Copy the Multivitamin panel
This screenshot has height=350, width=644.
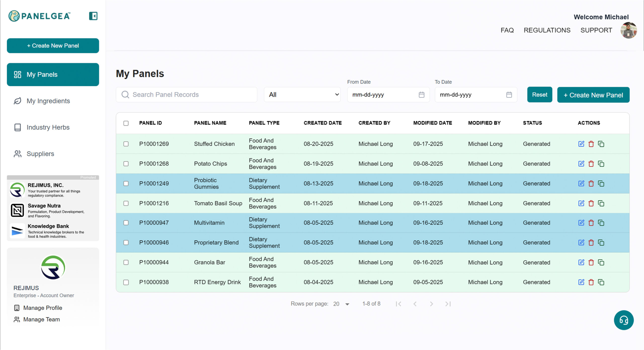601,223
